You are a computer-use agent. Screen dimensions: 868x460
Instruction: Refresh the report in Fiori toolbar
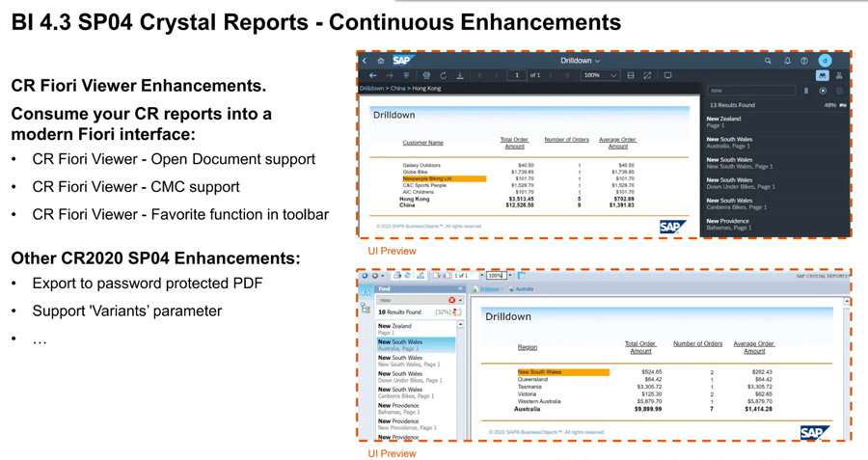443,75
